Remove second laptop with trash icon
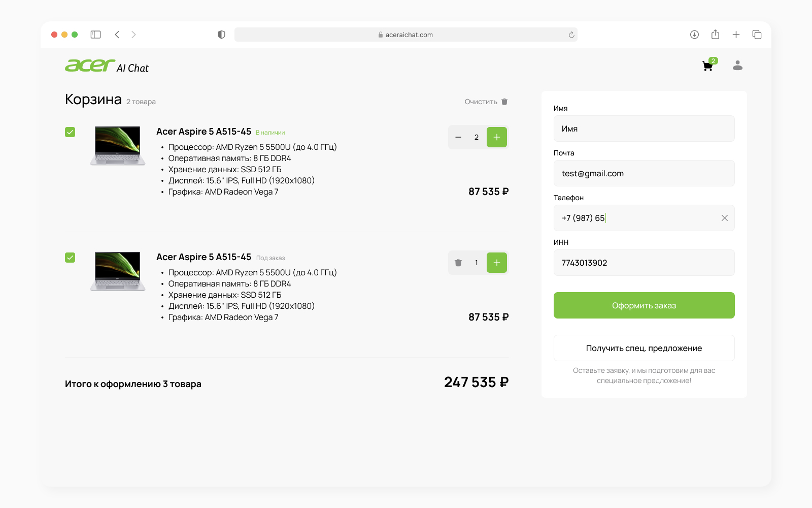The width and height of the screenshot is (812, 508). (x=458, y=263)
